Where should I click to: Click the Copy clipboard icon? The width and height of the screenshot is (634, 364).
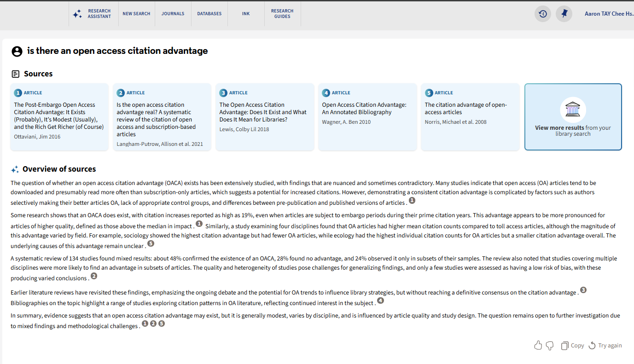(x=564, y=346)
